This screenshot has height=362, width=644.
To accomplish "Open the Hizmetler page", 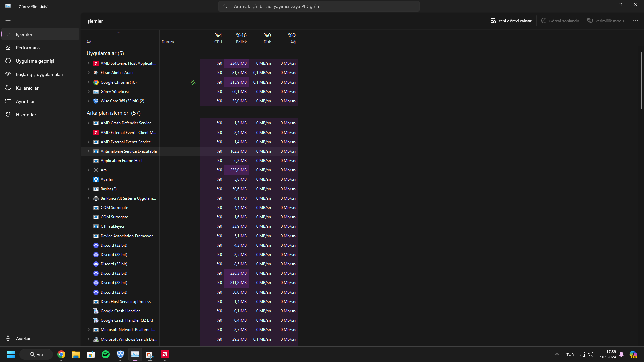I will coord(40,115).
